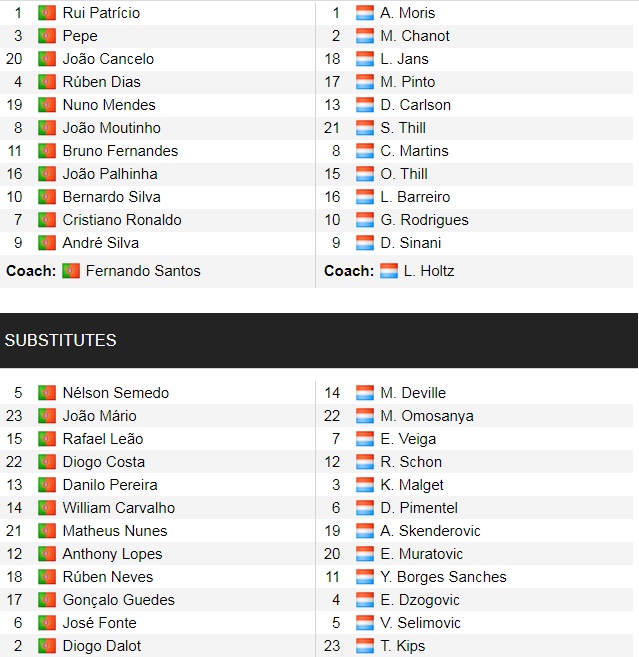
Task: Click the SUBSTITUTES section header
Action: coord(319,340)
